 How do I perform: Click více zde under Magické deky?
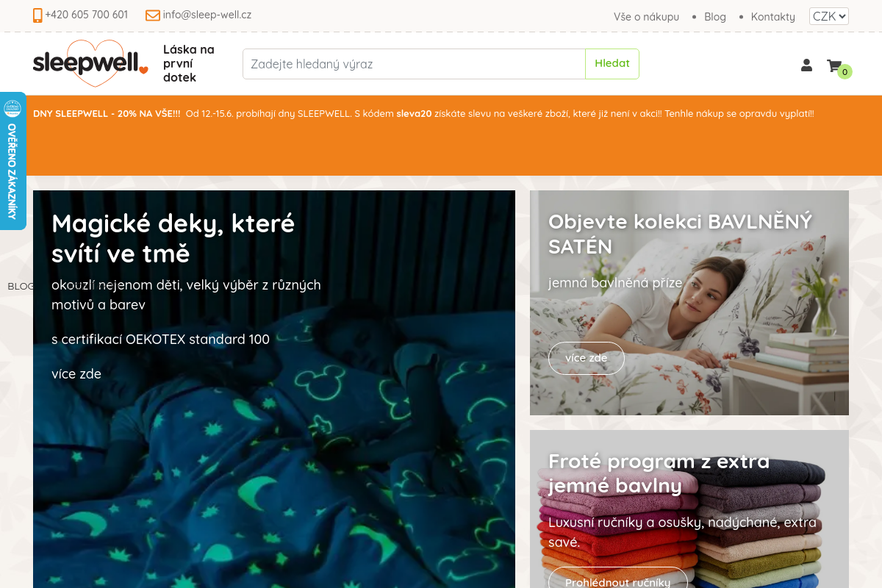pyautogui.click(x=76, y=373)
